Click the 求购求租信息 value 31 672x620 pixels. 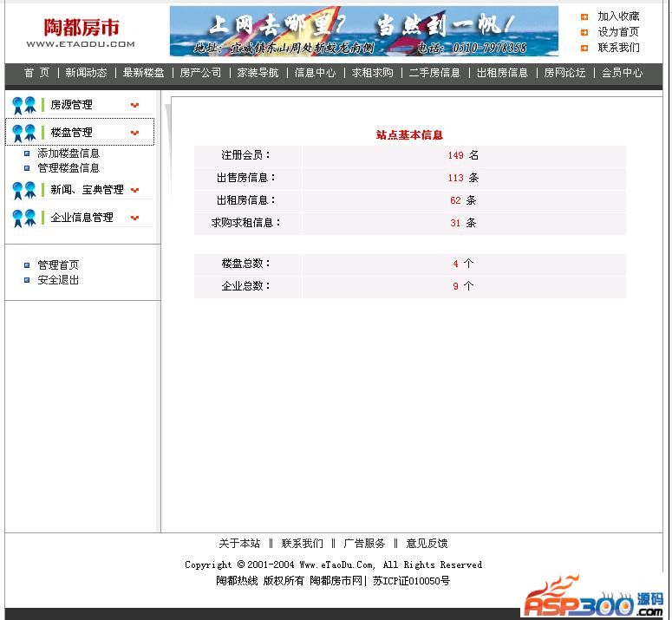click(x=455, y=223)
